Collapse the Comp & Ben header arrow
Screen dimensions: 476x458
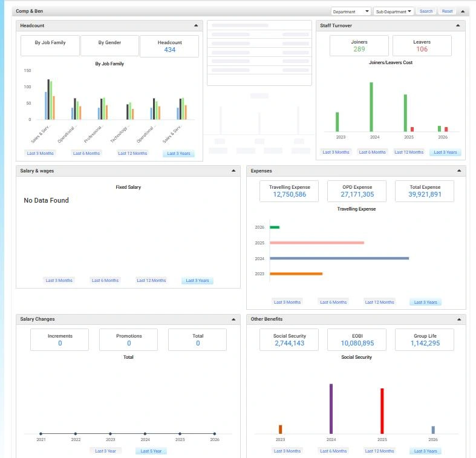463,11
